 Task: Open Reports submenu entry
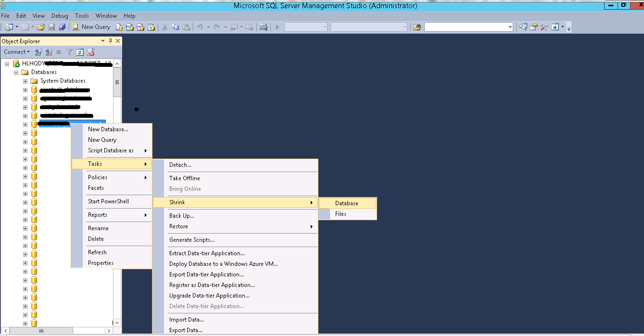pyautogui.click(x=111, y=215)
